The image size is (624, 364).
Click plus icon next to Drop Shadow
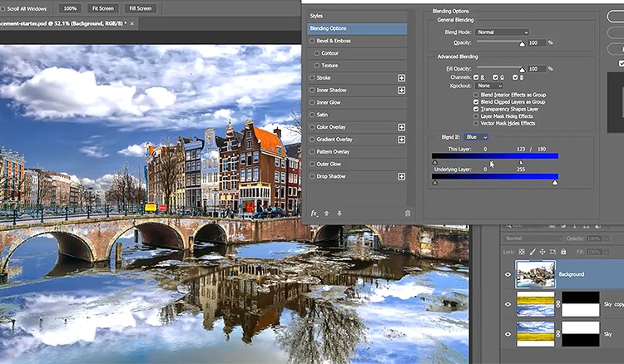coord(402,176)
